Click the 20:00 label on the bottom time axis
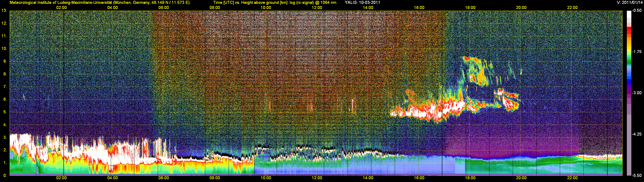Viewport: 644px width, 182px height. (x=521, y=178)
